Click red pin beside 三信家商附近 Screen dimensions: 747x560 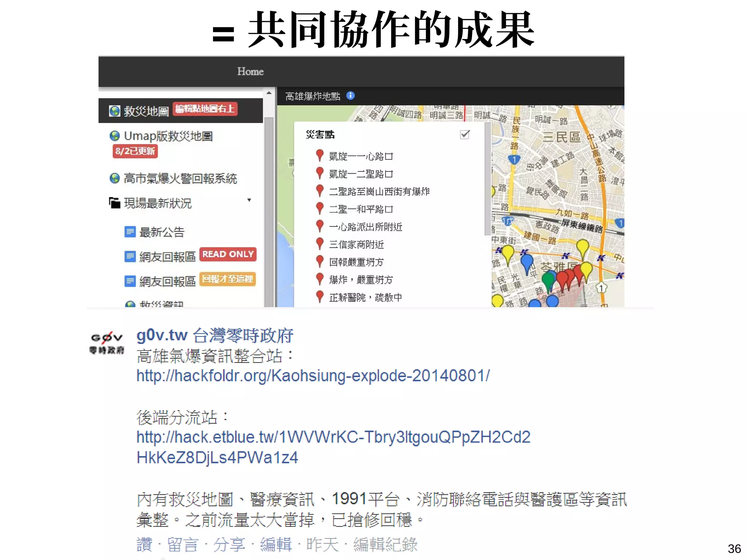(x=320, y=244)
